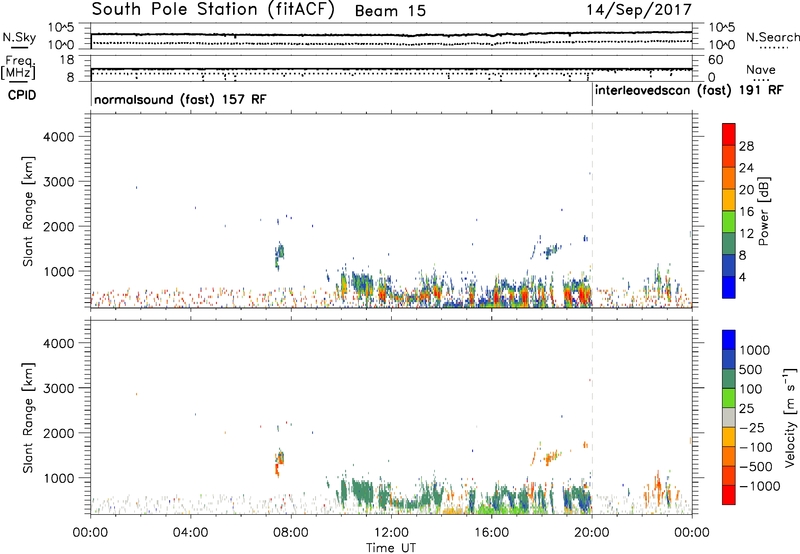Select the '12:00' time tick label
This screenshot has width=800, height=554.
pyautogui.click(x=391, y=533)
